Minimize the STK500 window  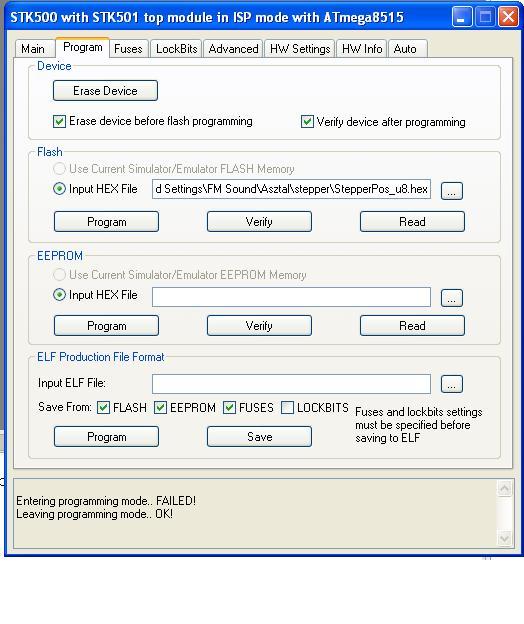[461, 17]
